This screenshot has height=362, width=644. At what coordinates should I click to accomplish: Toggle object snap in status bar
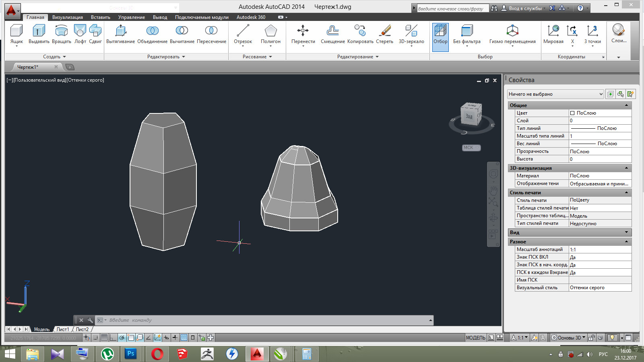tap(131, 338)
